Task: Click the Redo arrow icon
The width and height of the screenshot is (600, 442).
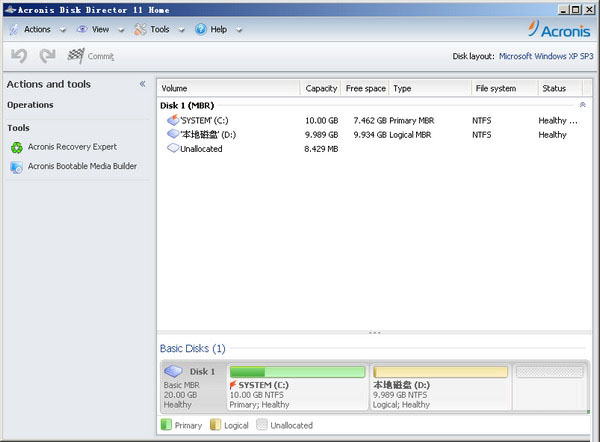Action: tap(47, 56)
